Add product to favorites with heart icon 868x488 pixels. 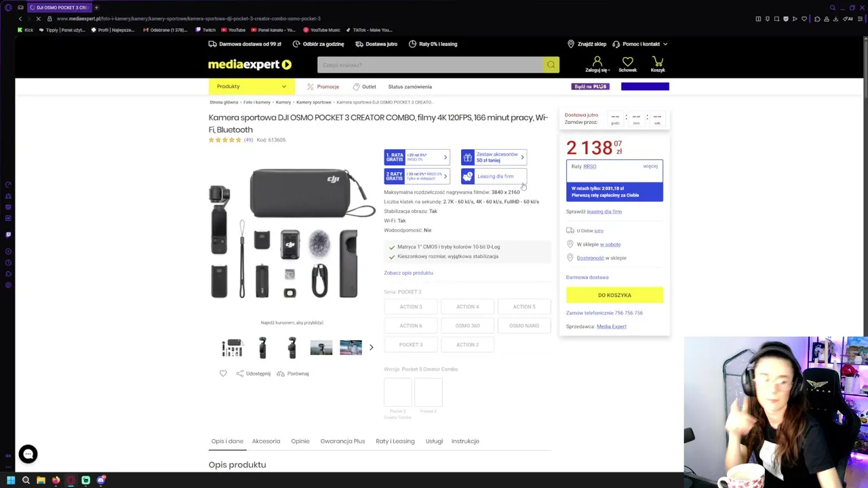(x=223, y=373)
